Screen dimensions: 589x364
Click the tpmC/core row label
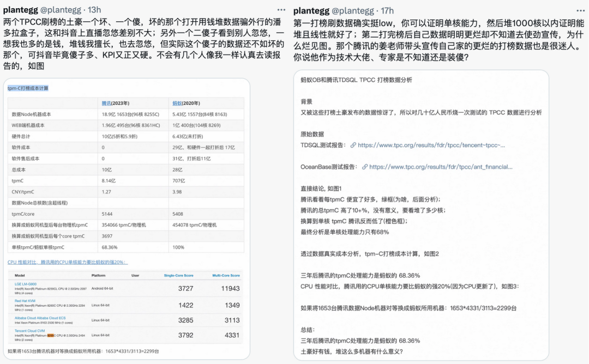point(23,214)
